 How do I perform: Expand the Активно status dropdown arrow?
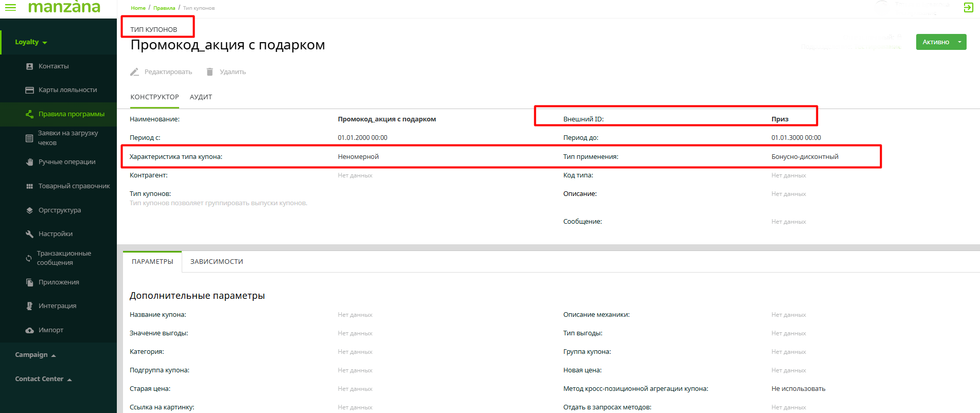coord(959,42)
